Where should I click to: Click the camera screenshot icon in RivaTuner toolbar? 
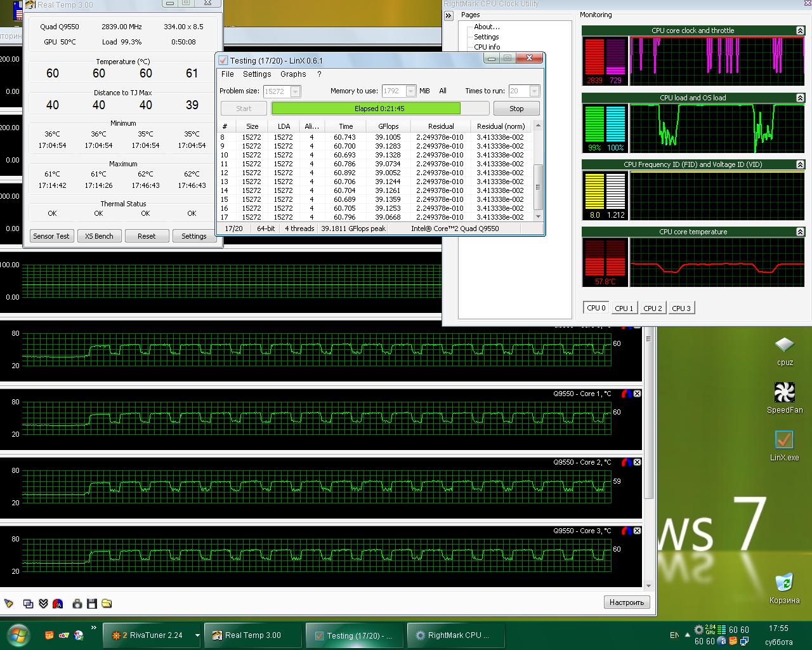tap(77, 603)
